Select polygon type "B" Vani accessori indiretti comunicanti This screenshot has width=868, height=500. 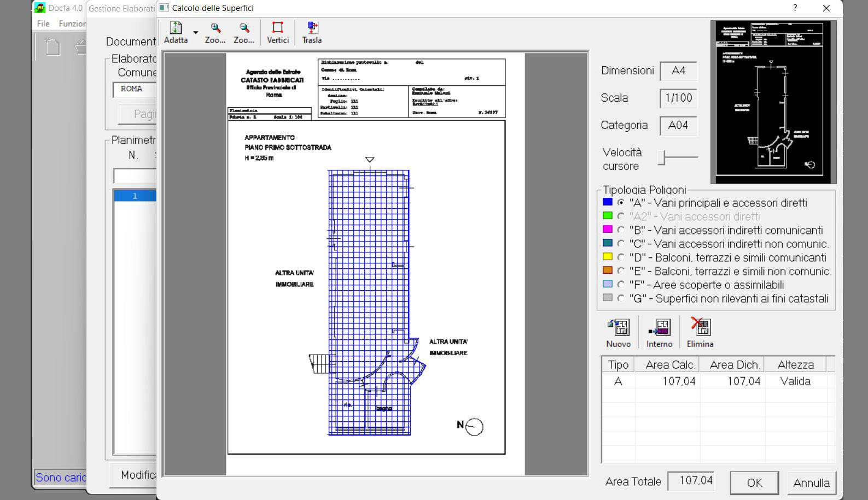click(x=621, y=230)
